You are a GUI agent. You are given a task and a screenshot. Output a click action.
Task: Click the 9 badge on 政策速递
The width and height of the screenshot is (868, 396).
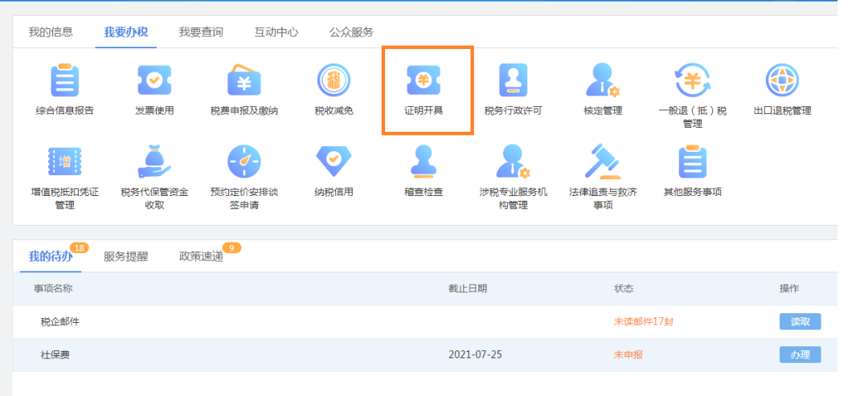(231, 247)
